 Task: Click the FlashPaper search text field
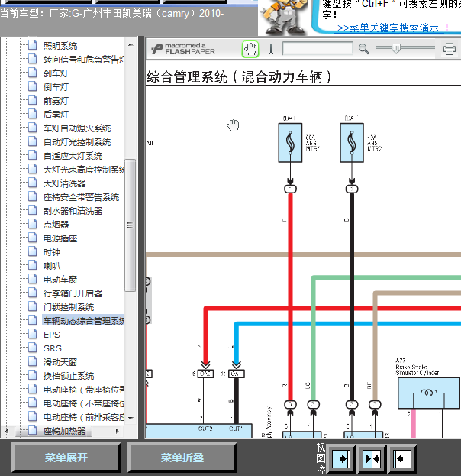coord(318,49)
